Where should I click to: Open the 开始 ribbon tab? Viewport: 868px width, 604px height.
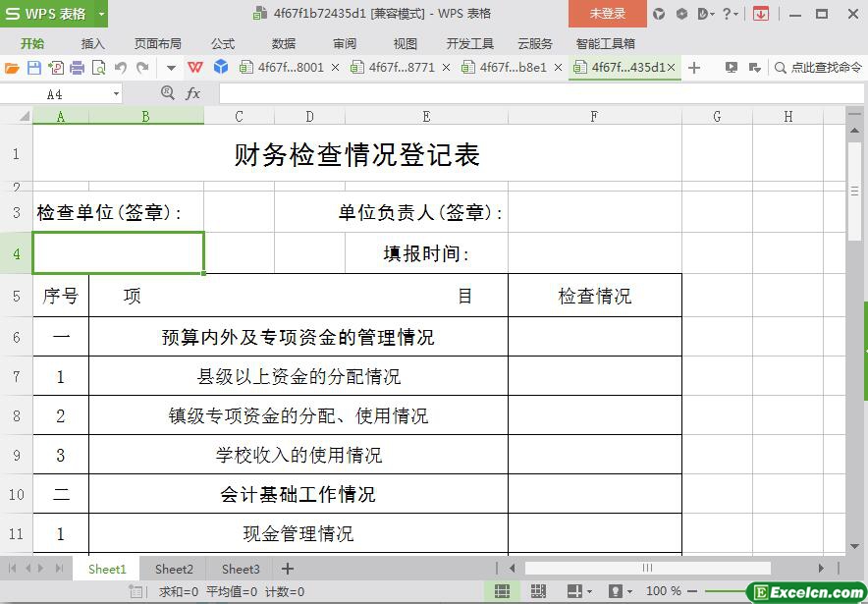click(32, 44)
